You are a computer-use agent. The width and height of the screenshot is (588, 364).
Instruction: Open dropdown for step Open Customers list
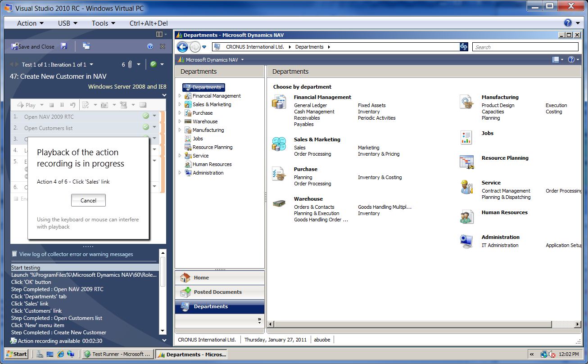pyautogui.click(x=154, y=127)
